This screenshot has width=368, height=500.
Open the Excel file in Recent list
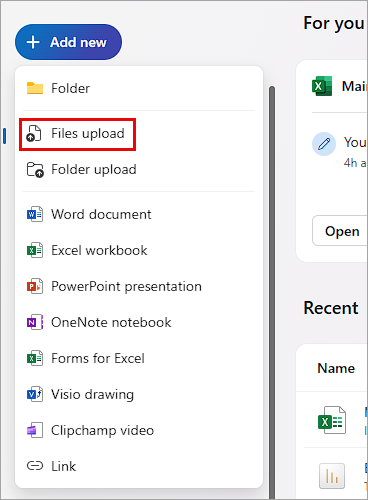(332, 420)
